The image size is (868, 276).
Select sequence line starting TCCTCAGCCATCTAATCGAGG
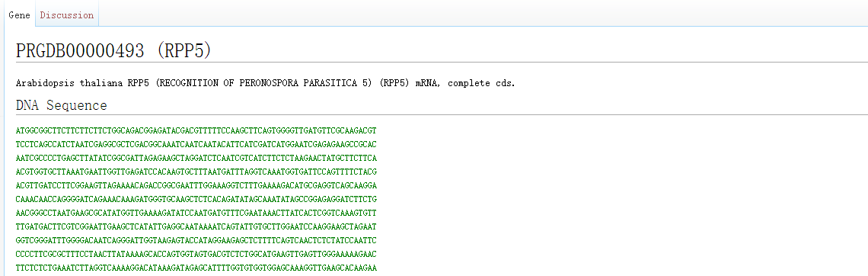tap(196, 145)
